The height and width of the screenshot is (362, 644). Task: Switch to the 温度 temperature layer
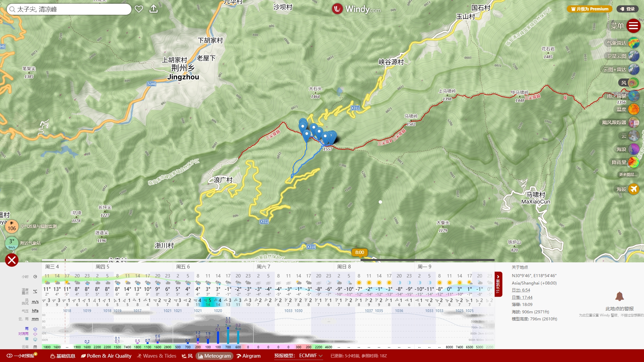(633, 109)
